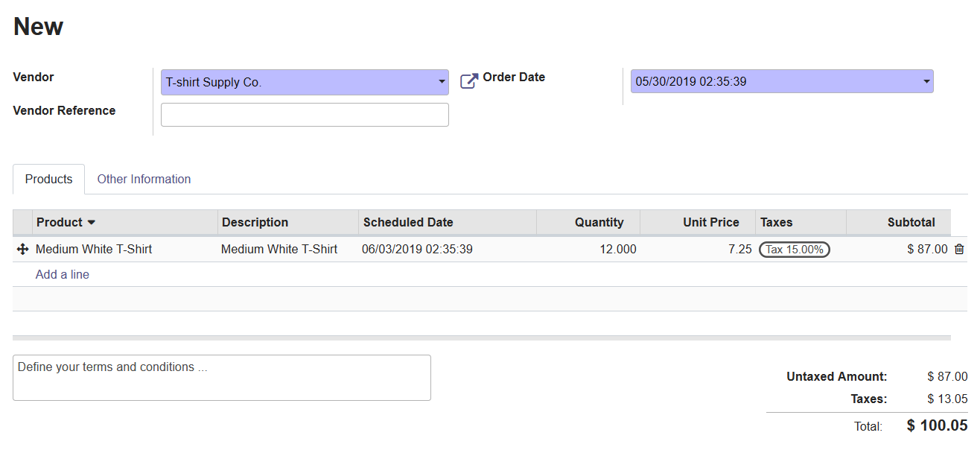Sort by Product column caret
The height and width of the screenshot is (453, 980).
point(92,222)
